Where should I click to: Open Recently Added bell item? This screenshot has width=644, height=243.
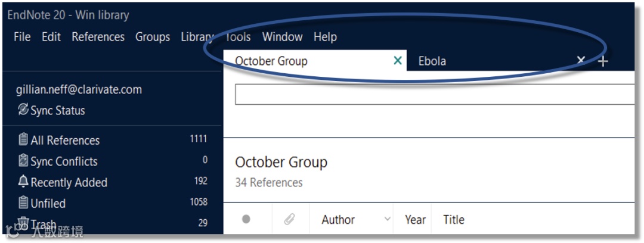(69, 182)
